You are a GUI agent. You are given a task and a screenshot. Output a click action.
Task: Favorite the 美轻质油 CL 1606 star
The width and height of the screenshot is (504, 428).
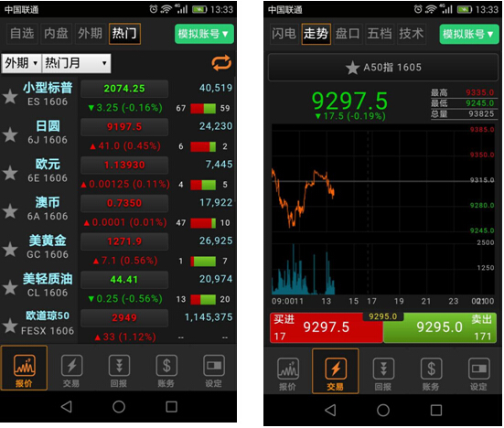click(10, 287)
